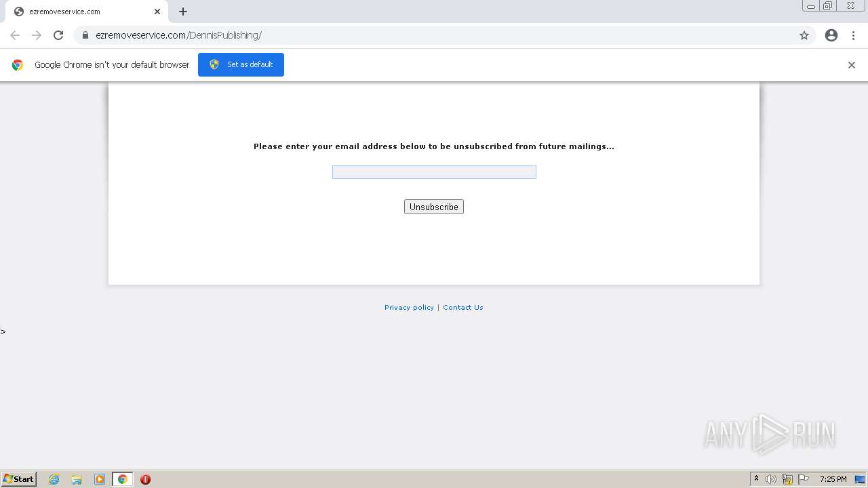Close the ezremoveservice.com tab
868x488 pixels.
pyautogui.click(x=157, y=12)
